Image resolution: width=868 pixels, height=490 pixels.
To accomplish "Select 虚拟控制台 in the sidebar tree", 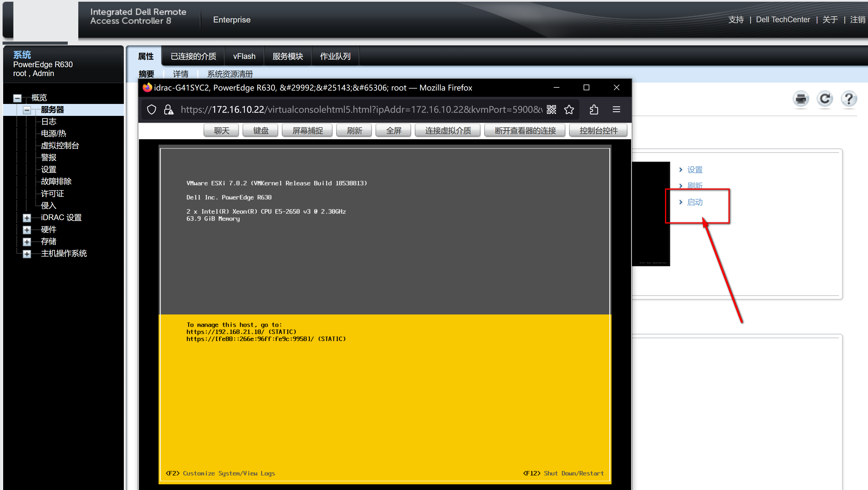I will point(60,145).
